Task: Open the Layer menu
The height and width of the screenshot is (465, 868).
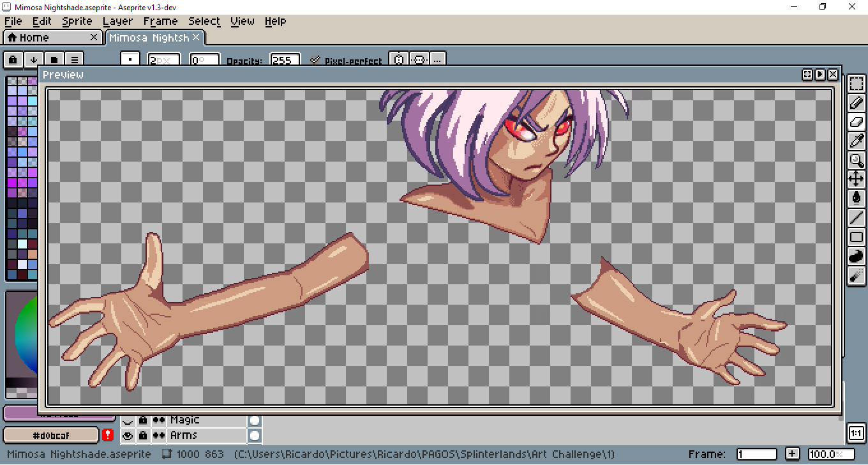Action: point(118,21)
